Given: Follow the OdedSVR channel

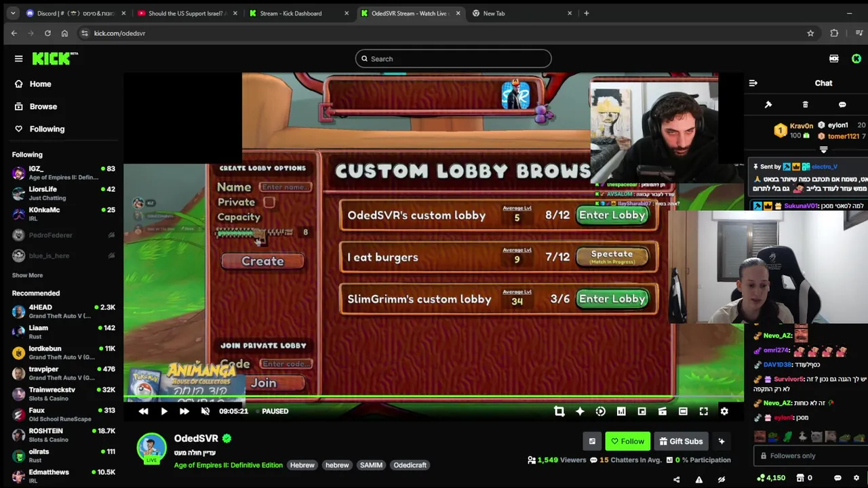Looking at the screenshot, I should coord(628,441).
